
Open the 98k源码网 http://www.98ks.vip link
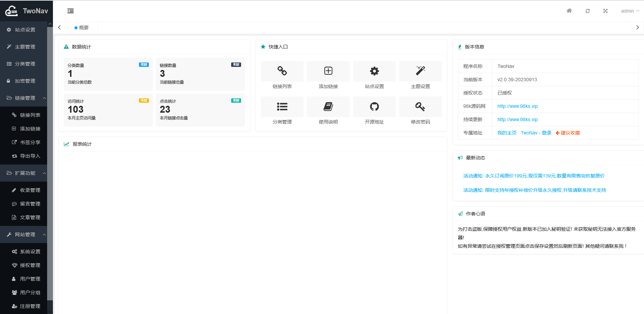pos(517,106)
